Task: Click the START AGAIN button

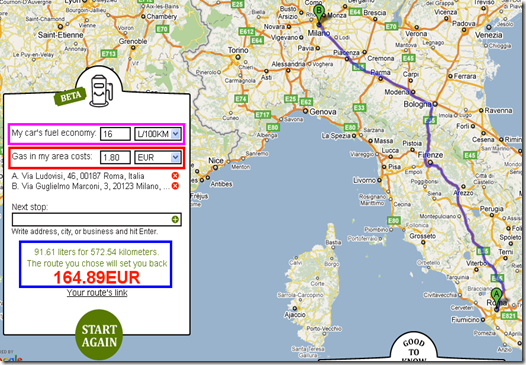Action: click(99, 335)
